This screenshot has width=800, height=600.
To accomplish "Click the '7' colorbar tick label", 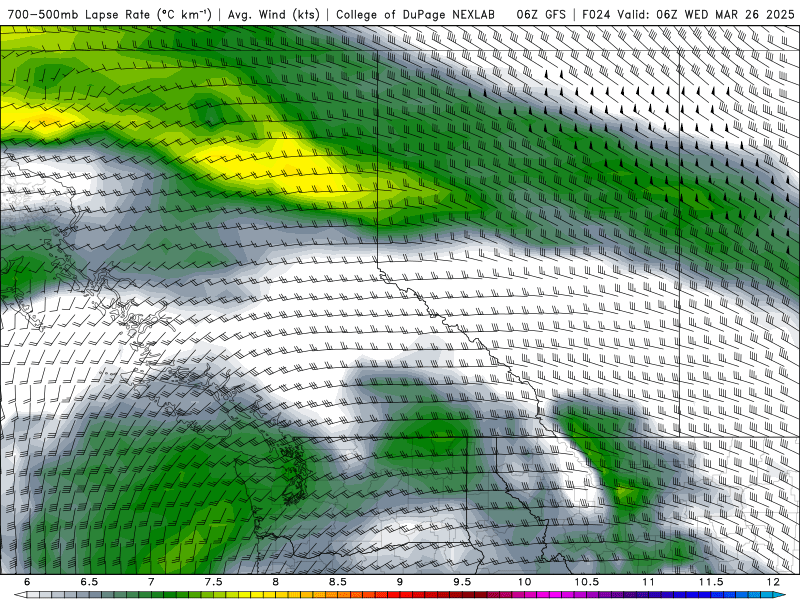I will coord(151,582).
